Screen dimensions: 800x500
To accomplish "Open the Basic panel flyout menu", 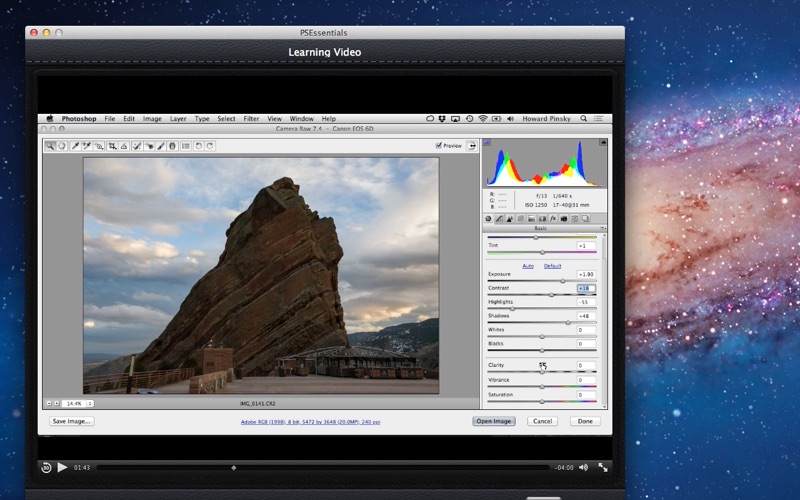I will (603, 228).
